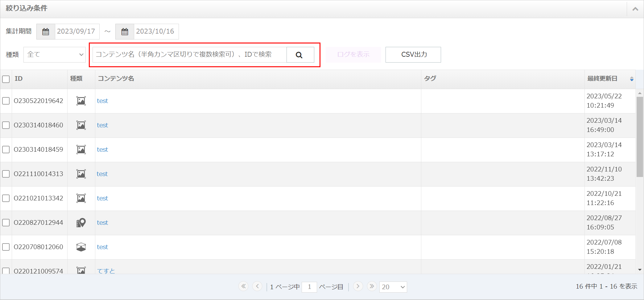This screenshot has height=300, width=644.
Task: Toggle the select-all checkbox in header
Action: pyautogui.click(x=6, y=79)
